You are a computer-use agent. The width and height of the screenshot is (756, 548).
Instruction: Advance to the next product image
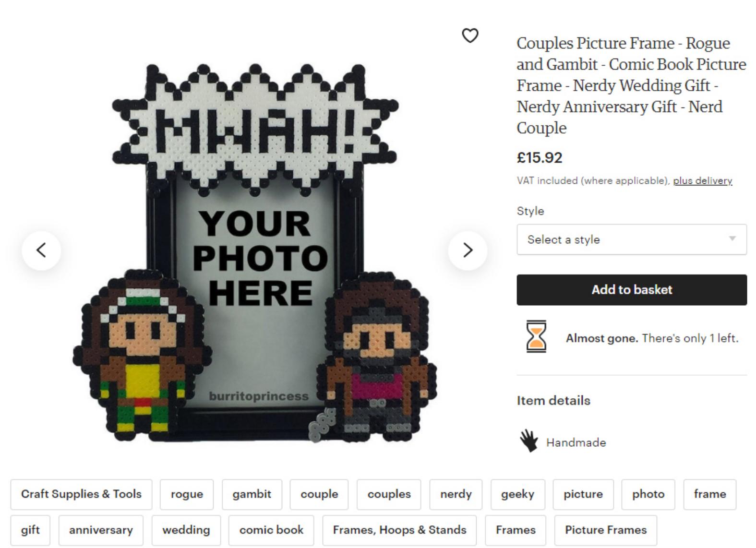468,250
